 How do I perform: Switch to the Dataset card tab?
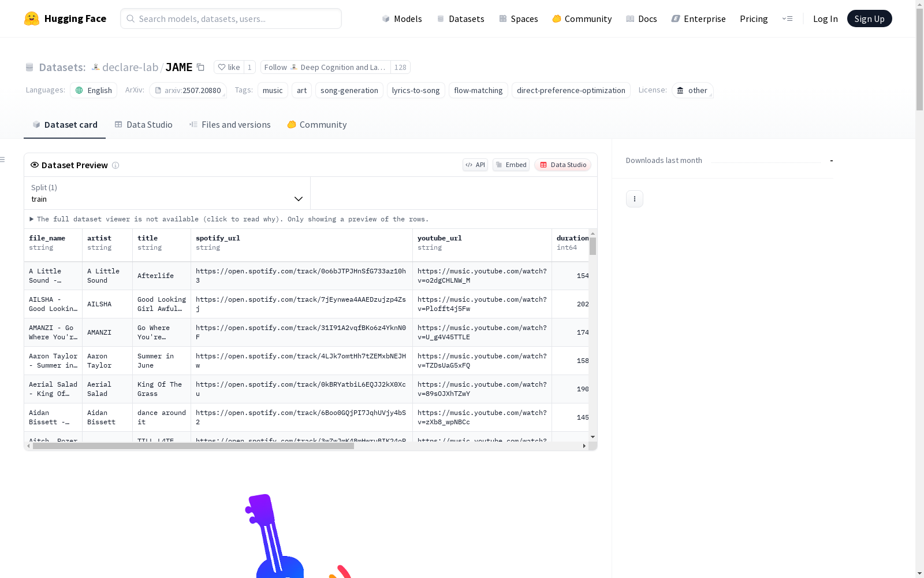pos(65,124)
